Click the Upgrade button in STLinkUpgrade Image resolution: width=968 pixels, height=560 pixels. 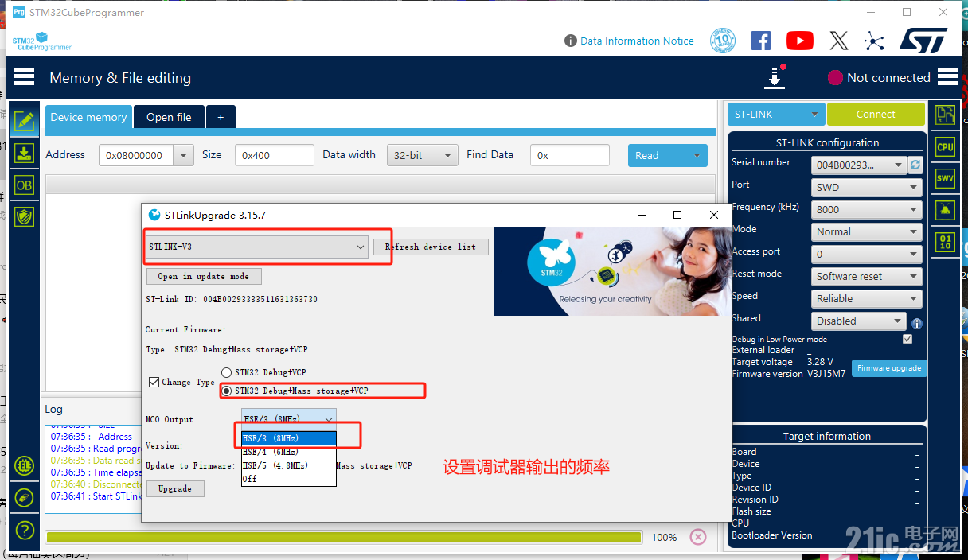175,488
